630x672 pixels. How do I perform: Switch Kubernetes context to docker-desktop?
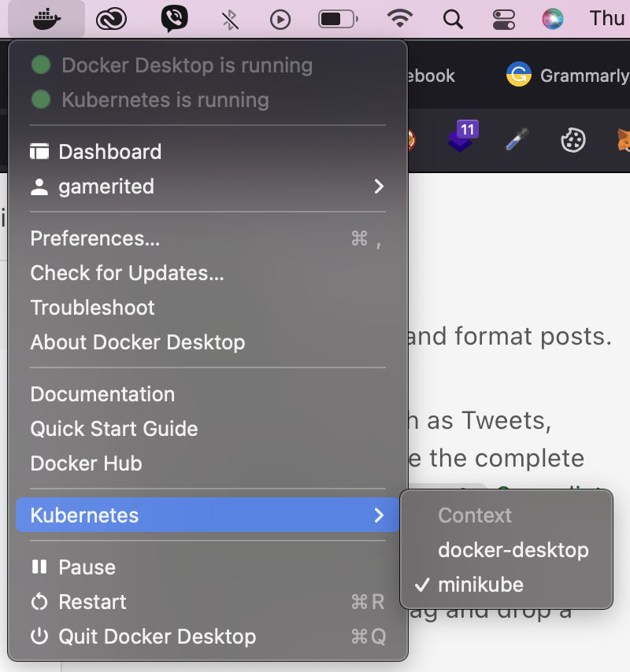tap(513, 549)
